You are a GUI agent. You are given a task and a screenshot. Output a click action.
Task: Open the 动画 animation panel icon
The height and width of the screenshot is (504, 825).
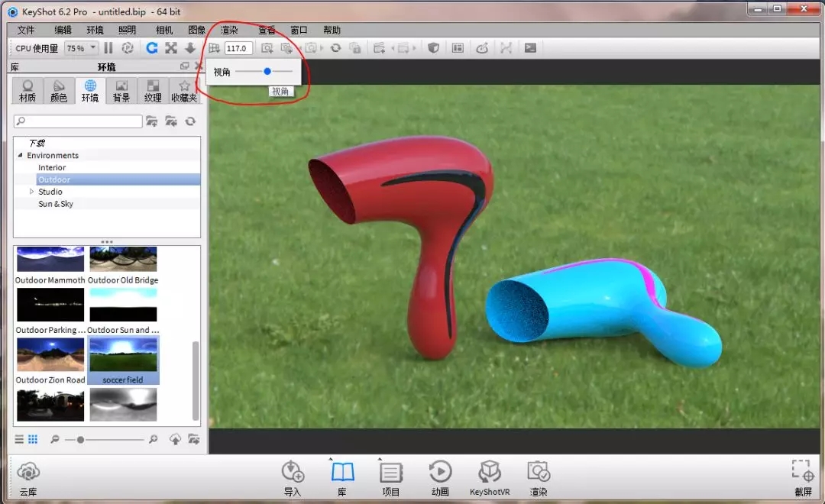point(440,472)
